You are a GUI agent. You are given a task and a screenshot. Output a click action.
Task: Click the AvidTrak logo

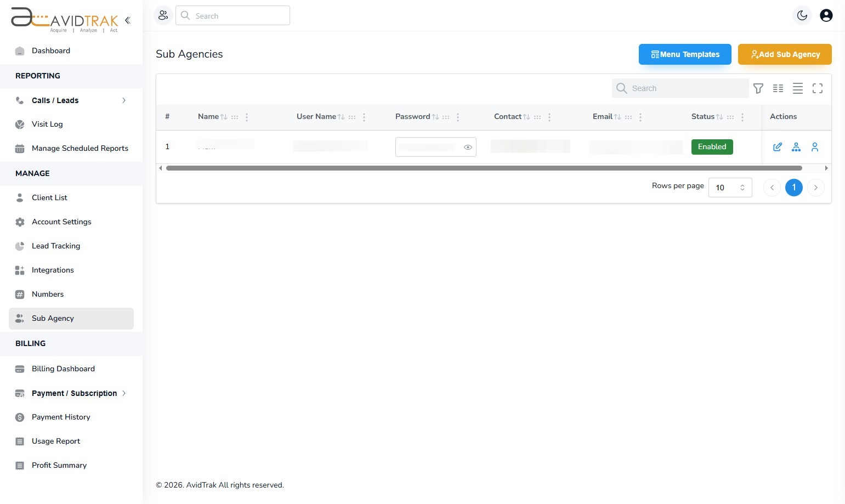65,20
